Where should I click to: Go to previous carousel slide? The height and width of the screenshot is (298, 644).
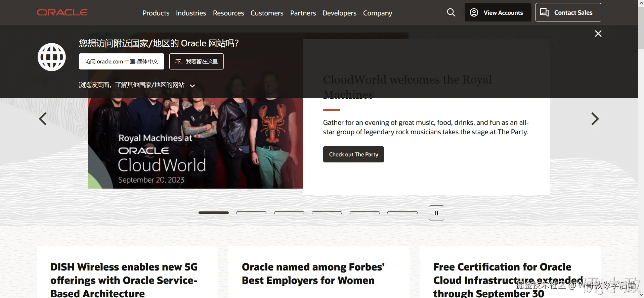pyautogui.click(x=43, y=119)
